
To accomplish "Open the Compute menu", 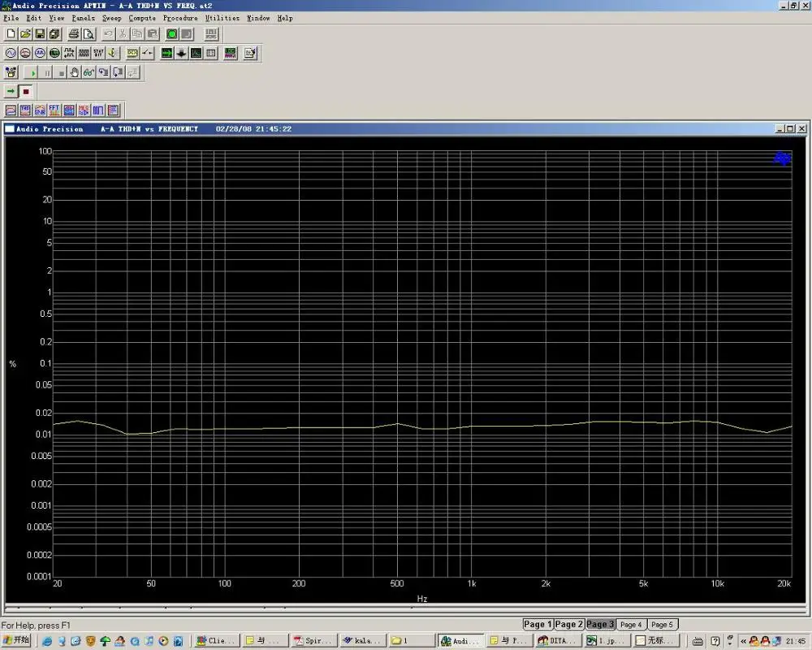I will [x=142, y=18].
